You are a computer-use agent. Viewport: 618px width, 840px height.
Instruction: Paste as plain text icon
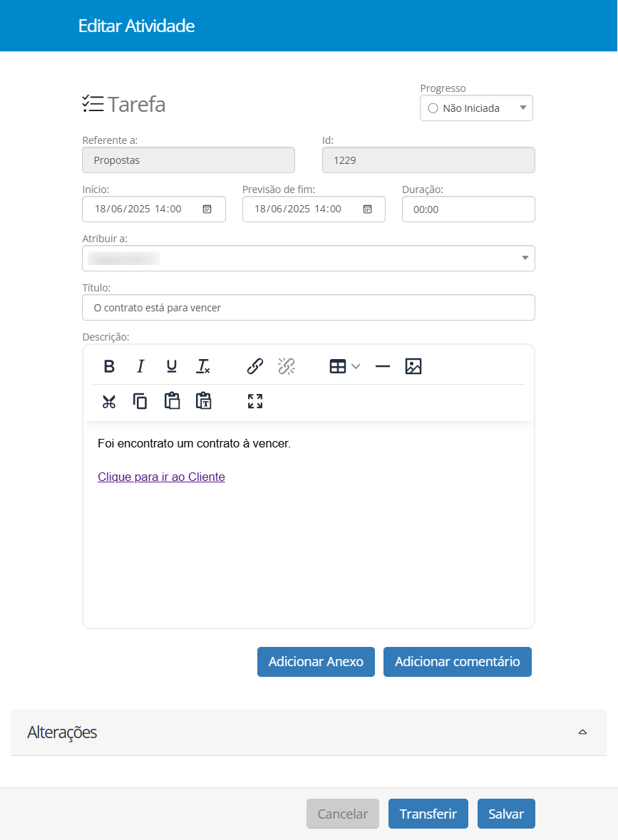point(203,401)
